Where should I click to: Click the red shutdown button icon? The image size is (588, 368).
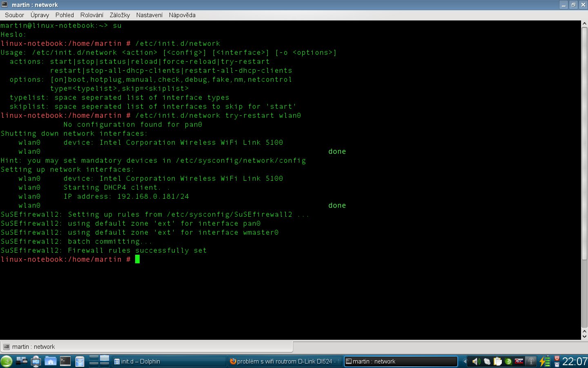point(557,358)
